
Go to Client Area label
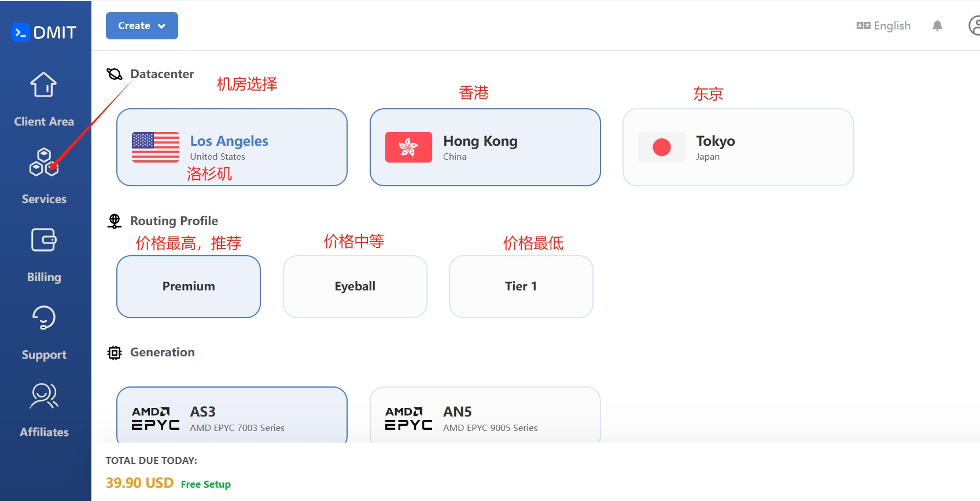[44, 121]
